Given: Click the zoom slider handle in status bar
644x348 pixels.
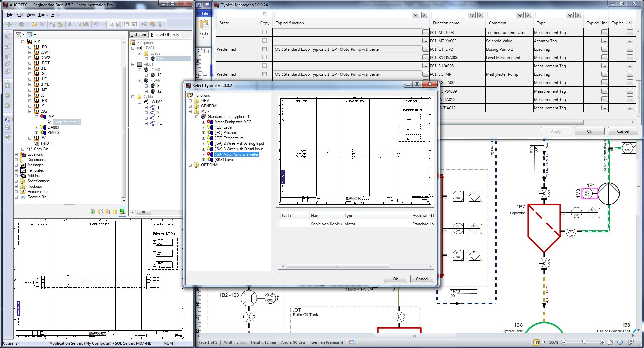Looking at the screenshot, I should 584,342.
